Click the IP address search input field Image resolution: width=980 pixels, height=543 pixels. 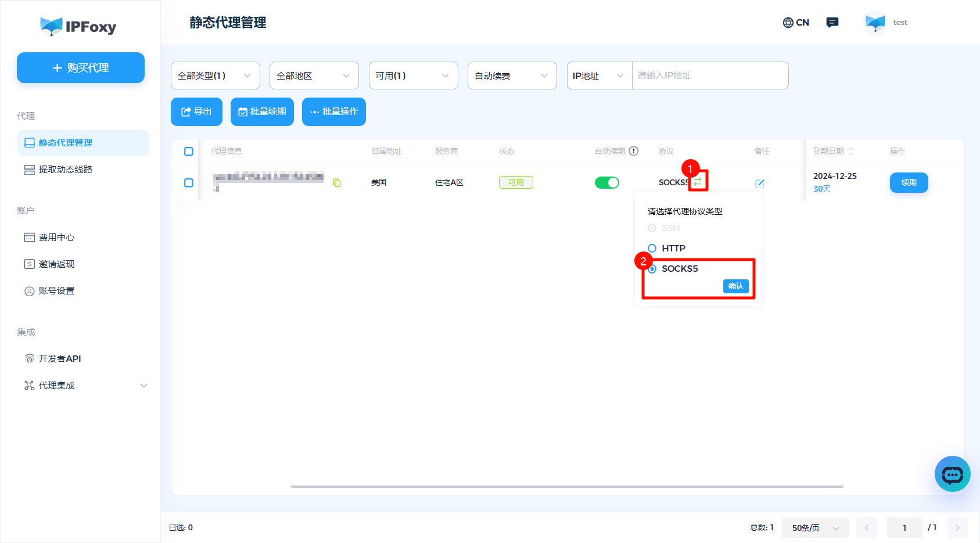(710, 75)
